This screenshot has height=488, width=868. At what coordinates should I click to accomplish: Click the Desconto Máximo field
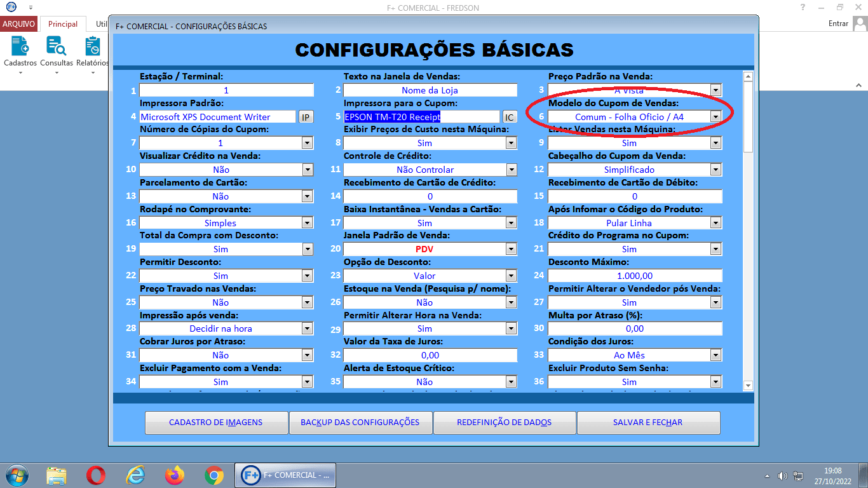tap(635, 276)
